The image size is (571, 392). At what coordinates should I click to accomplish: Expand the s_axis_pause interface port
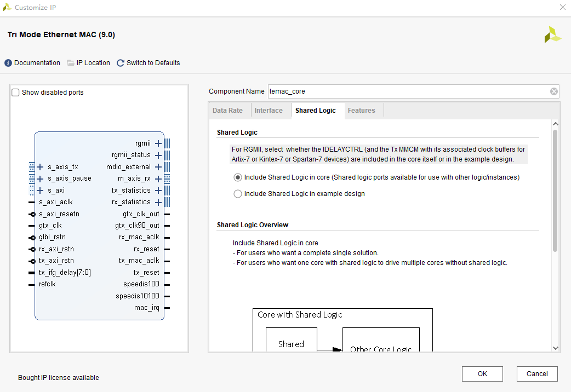point(40,178)
